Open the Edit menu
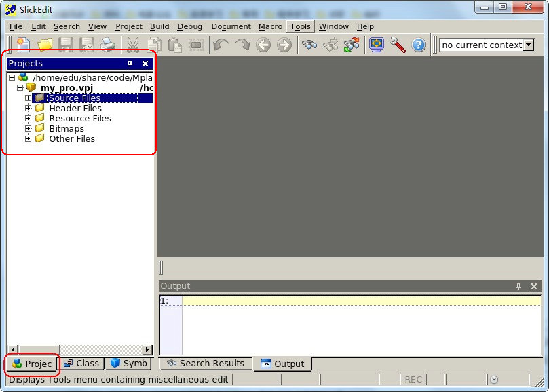The height and width of the screenshot is (392, 549). tap(39, 26)
